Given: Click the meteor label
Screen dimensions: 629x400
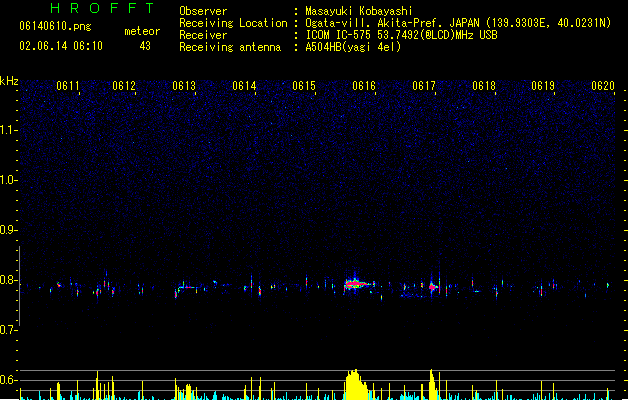Looking at the screenshot, I should point(142,31).
